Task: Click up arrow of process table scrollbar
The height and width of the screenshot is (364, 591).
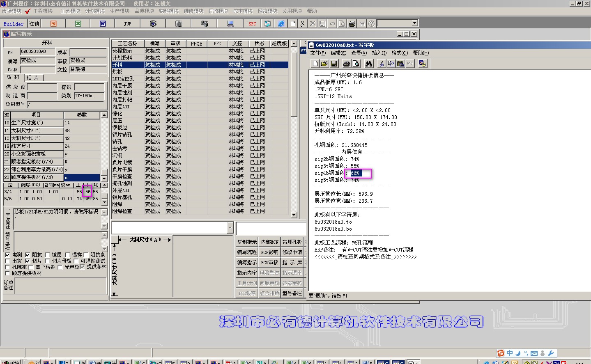Action: point(294,43)
